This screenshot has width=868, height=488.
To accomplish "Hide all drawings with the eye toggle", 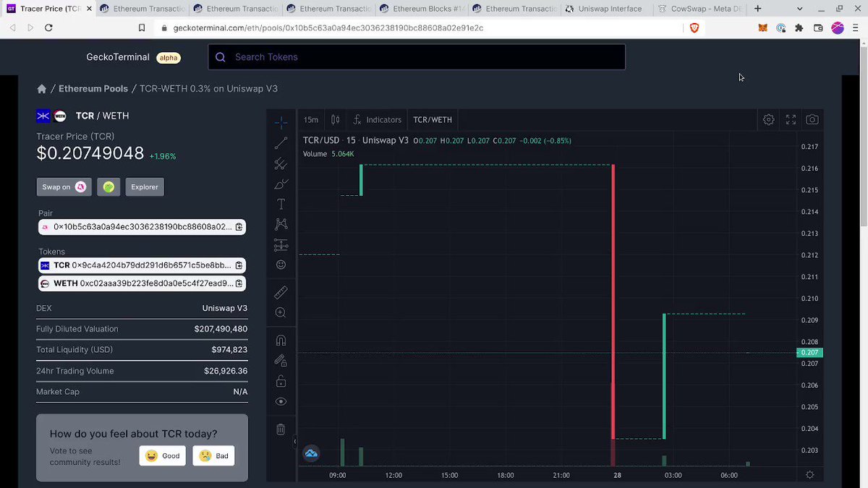I will click(281, 401).
